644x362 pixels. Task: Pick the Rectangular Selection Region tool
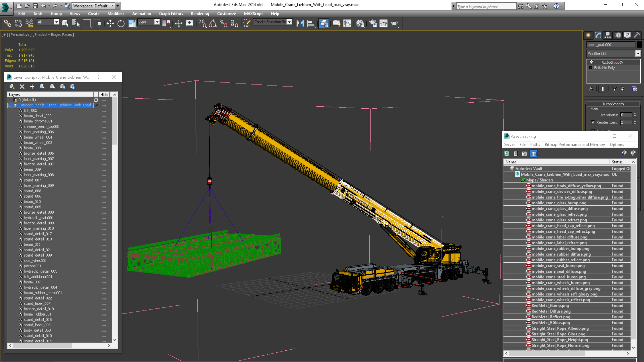tap(87, 23)
